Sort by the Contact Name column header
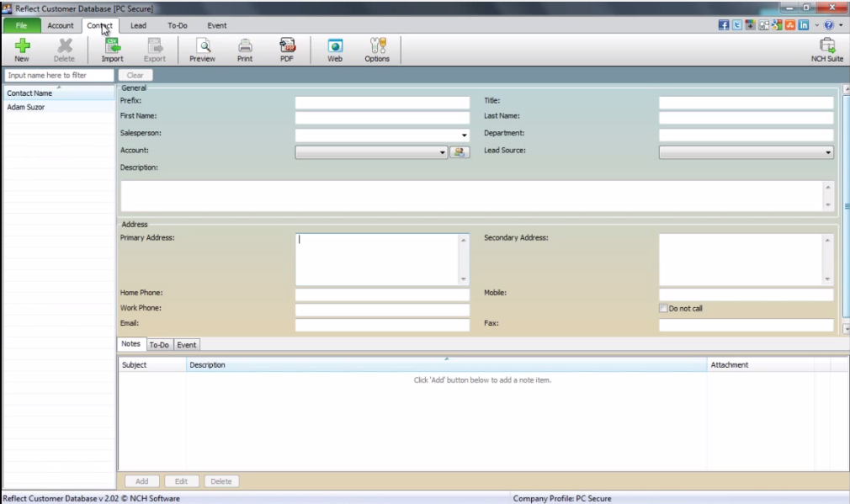Screen dimensions: 850x504 [x=59, y=93]
